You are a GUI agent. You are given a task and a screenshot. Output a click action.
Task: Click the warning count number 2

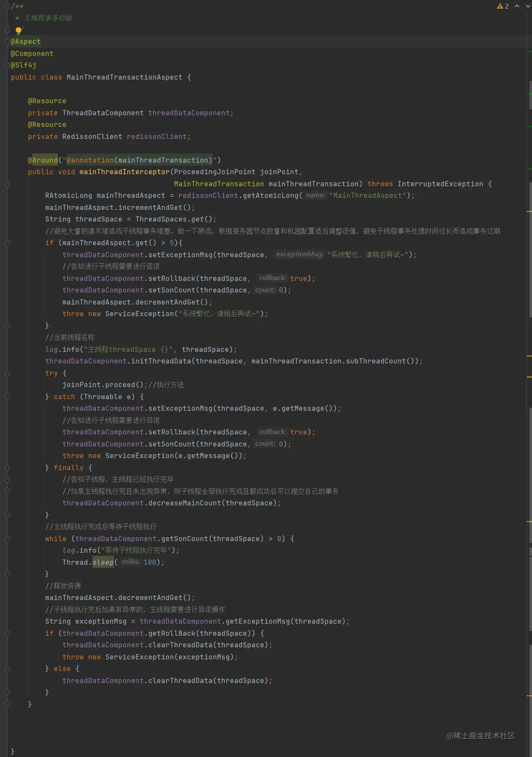(507, 6)
